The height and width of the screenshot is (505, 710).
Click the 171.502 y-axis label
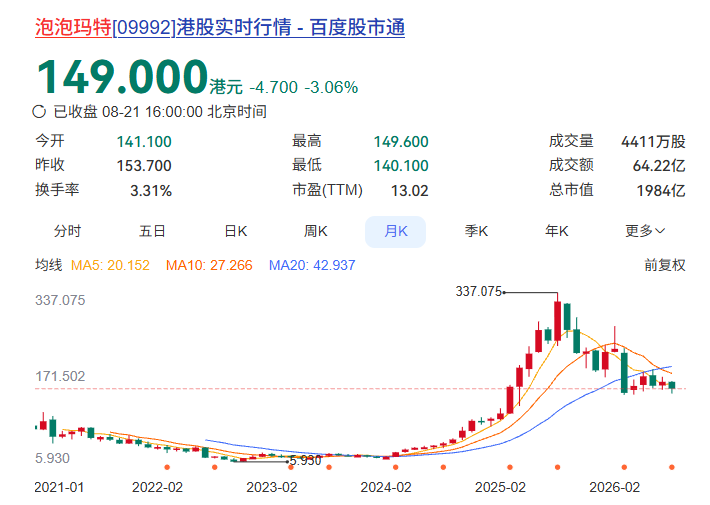[x=60, y=376]
